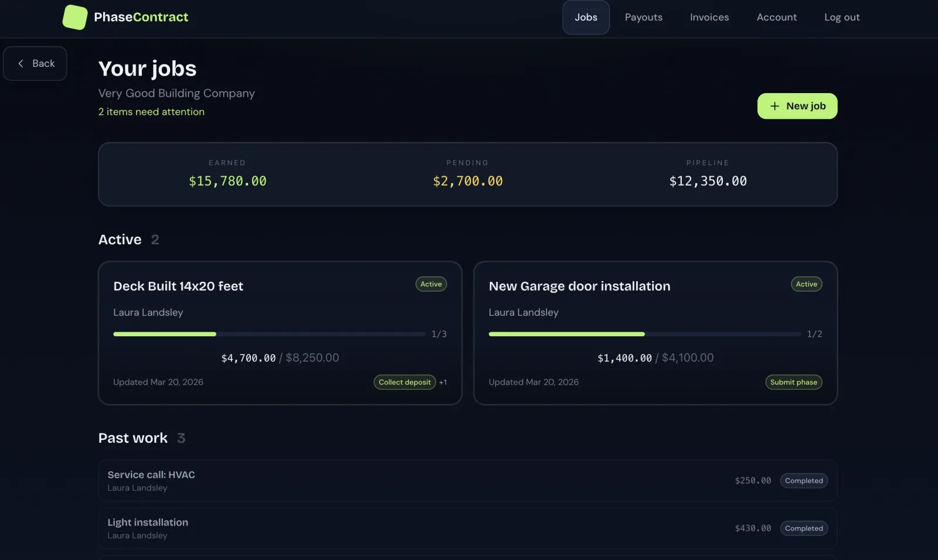Open the Deck Built 14x20 feet job
The width and height of the screenshot is (938, 560).
[x=178, y=286]
